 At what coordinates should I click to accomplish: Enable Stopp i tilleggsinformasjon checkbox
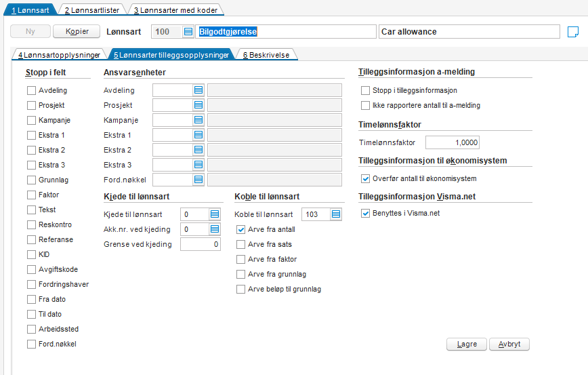(x=365, y=90)
